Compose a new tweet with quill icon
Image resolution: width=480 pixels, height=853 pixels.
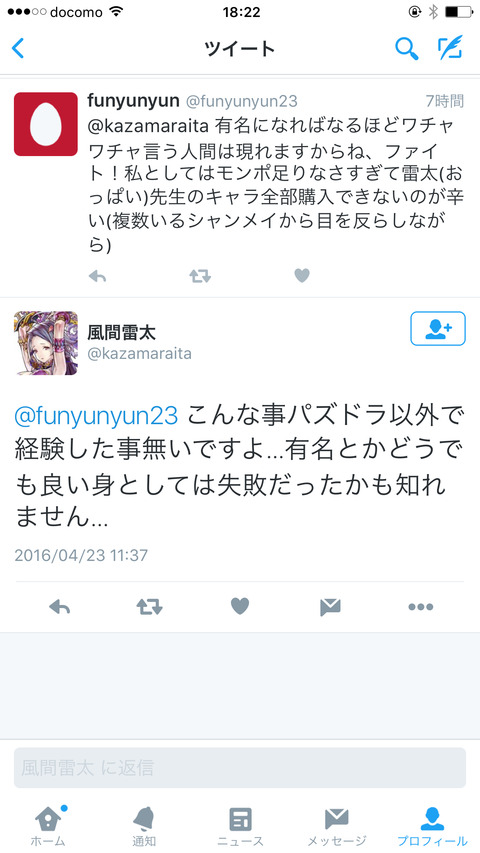[450, 48]
